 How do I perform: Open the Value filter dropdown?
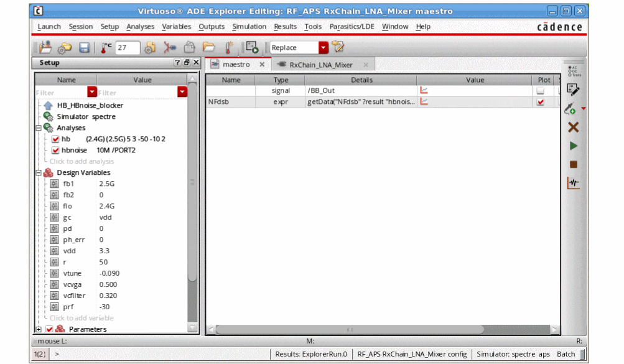pos(182,92)
